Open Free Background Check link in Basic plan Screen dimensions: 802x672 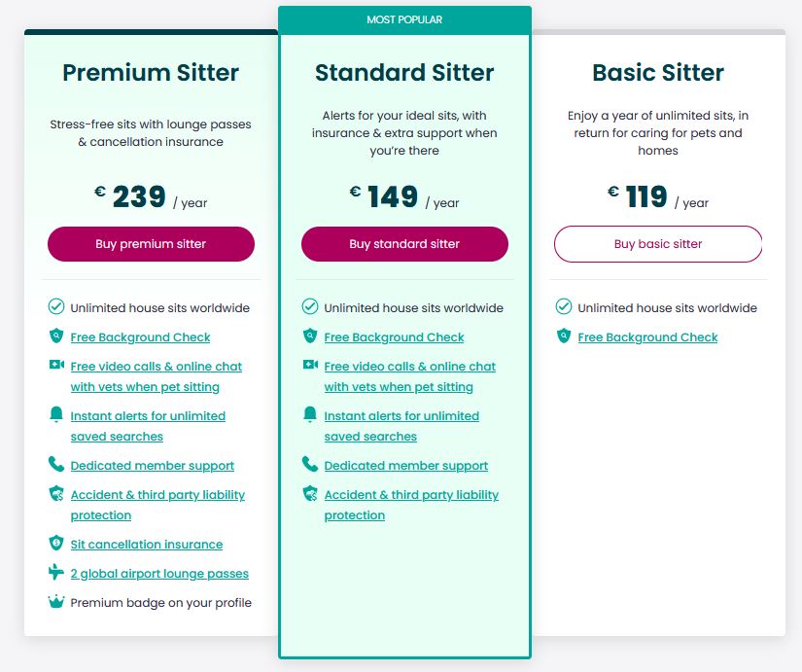click(647, 337)
